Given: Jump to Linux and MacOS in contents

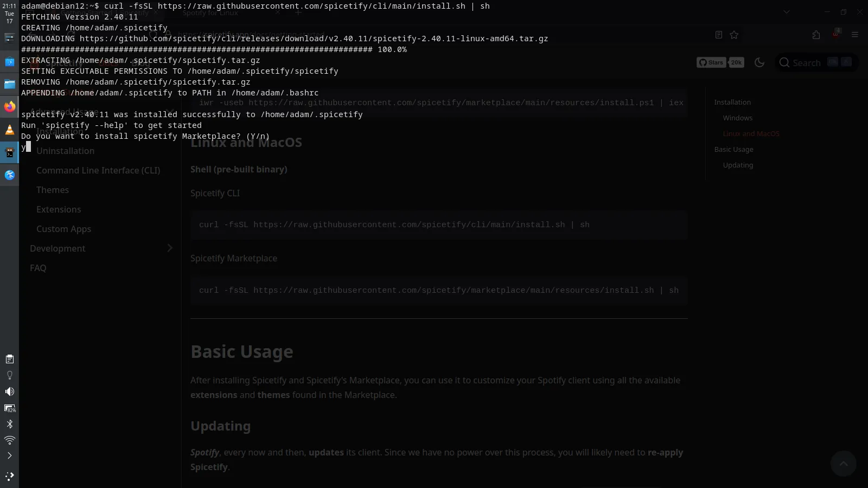Looking at the screenshot, I should coord(751,133).
